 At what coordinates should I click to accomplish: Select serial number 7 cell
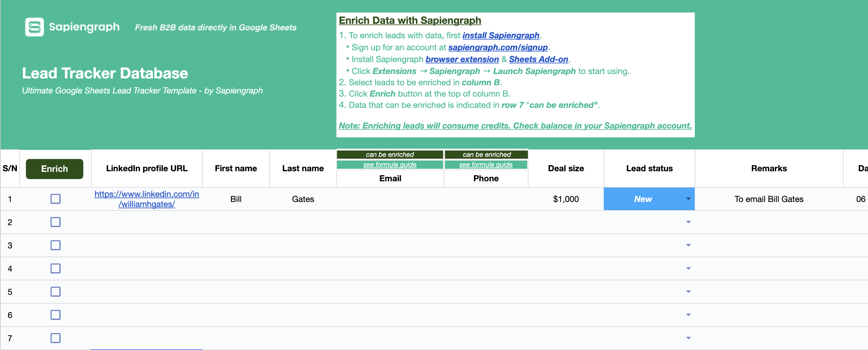(10, 338)
